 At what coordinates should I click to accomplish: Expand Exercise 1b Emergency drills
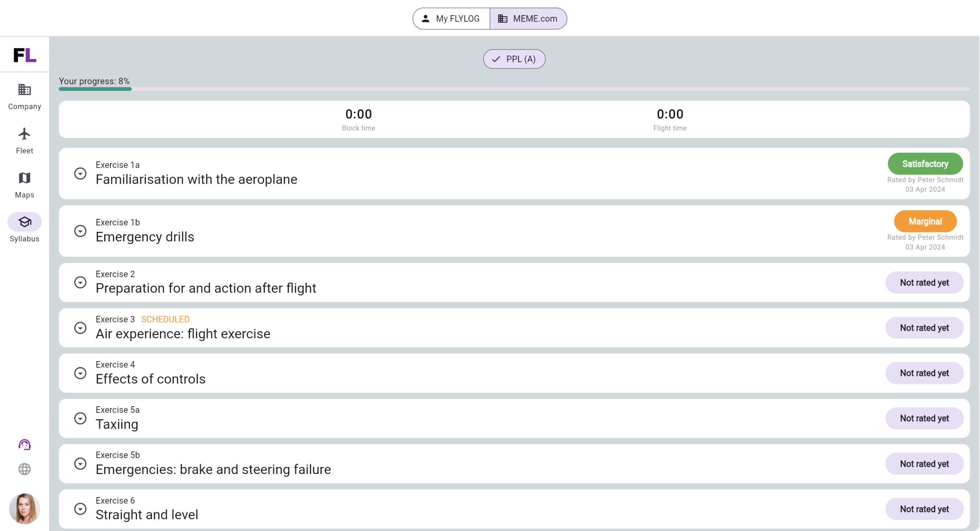(80, 231)
